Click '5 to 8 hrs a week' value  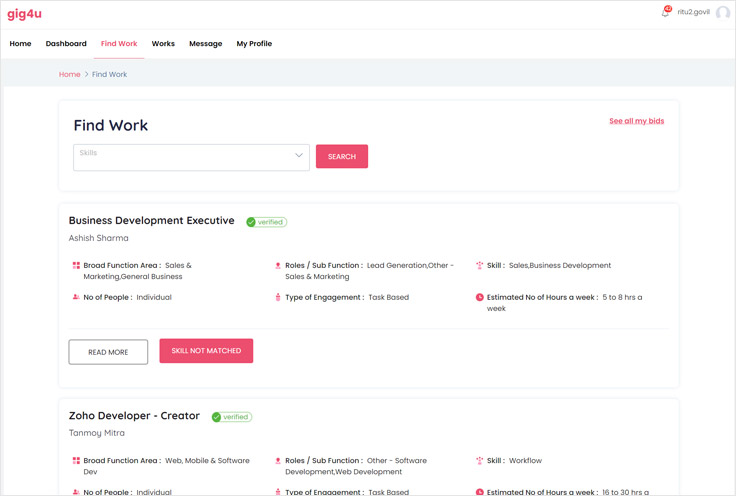point(565,303)
